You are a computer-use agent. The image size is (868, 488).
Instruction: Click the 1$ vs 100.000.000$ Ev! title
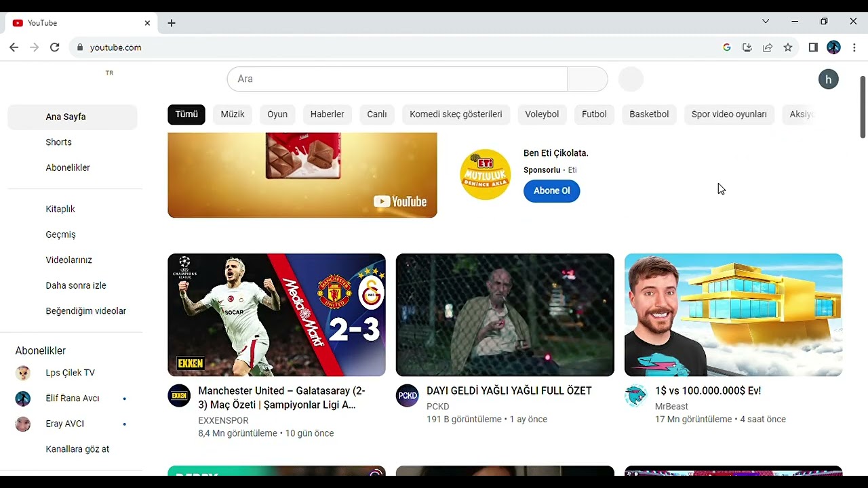708,391
